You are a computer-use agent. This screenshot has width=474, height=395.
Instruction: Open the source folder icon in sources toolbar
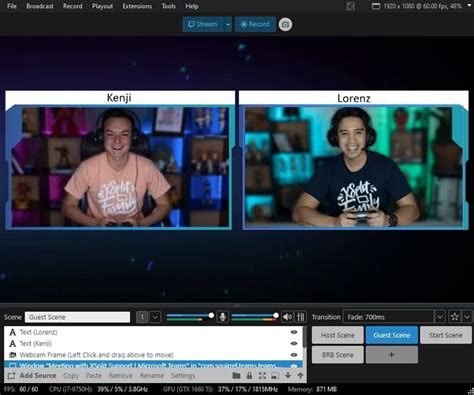(236, 376)
